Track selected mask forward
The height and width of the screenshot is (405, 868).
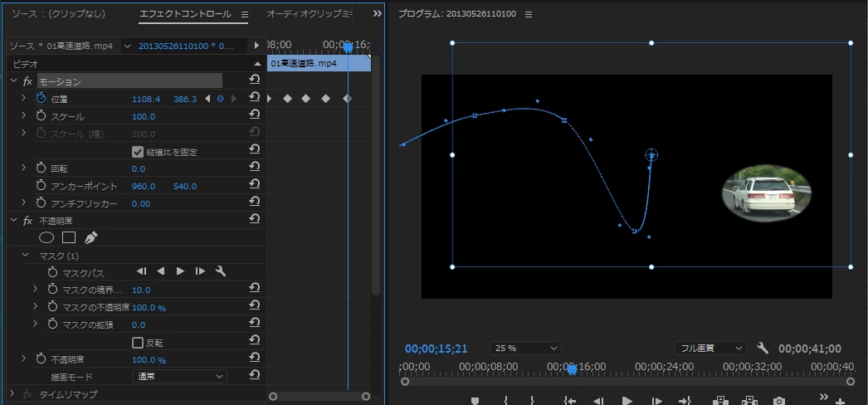[x=180, y=271]
